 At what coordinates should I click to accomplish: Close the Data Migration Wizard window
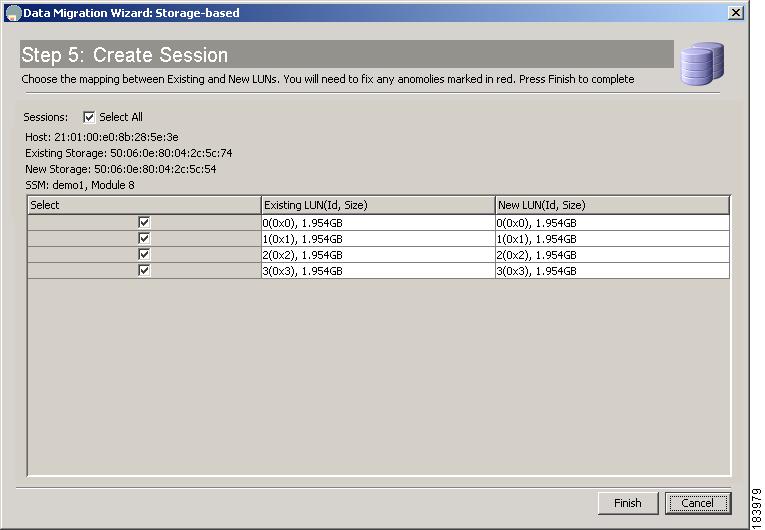click(735, 13)
